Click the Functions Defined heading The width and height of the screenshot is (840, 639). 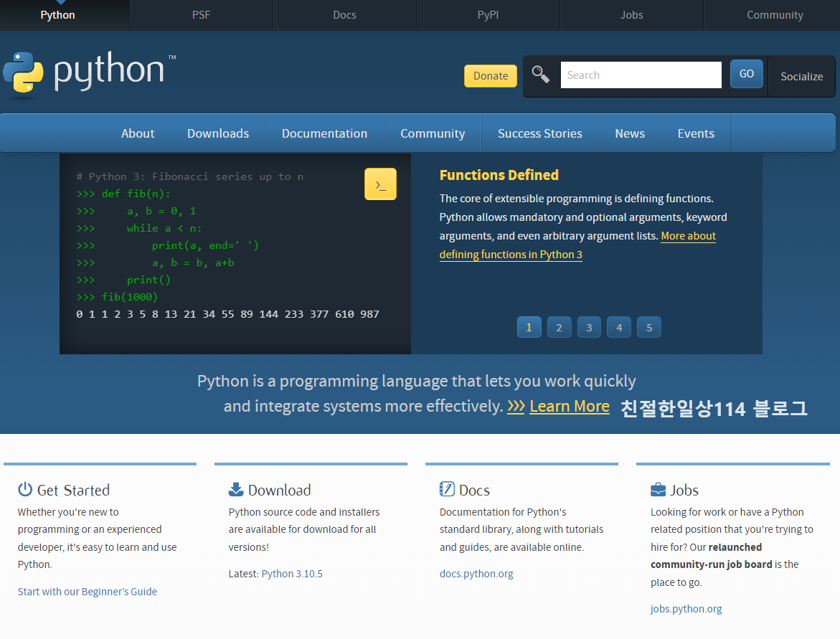click(499, 175)
